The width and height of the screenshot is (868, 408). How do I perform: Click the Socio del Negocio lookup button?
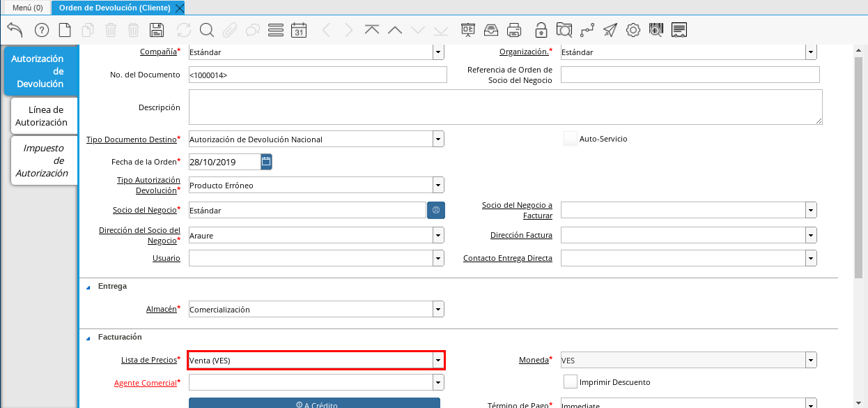pyautogui.click(x=436, y=210)
